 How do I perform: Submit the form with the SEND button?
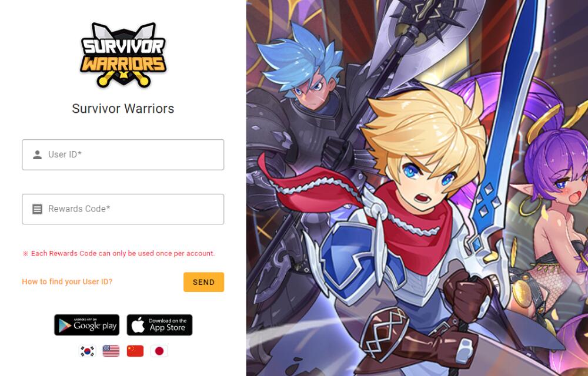[203, 282]
